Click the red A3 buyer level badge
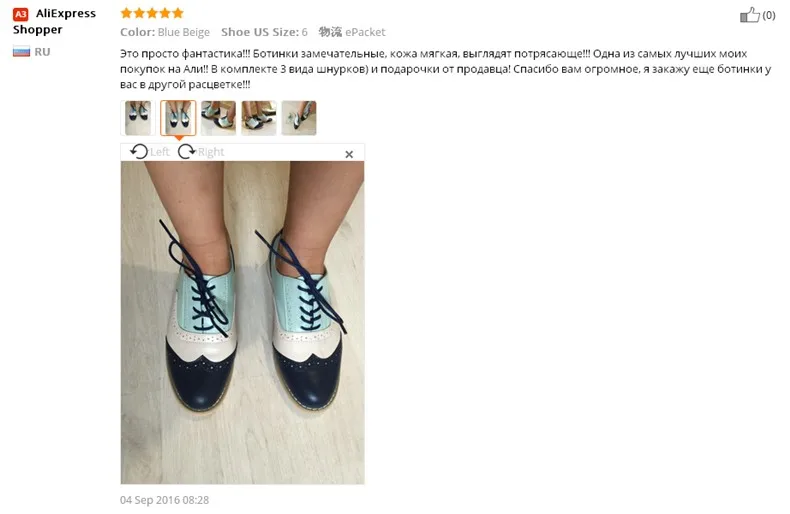The image size is (790, 514). [x=21, y=14]
